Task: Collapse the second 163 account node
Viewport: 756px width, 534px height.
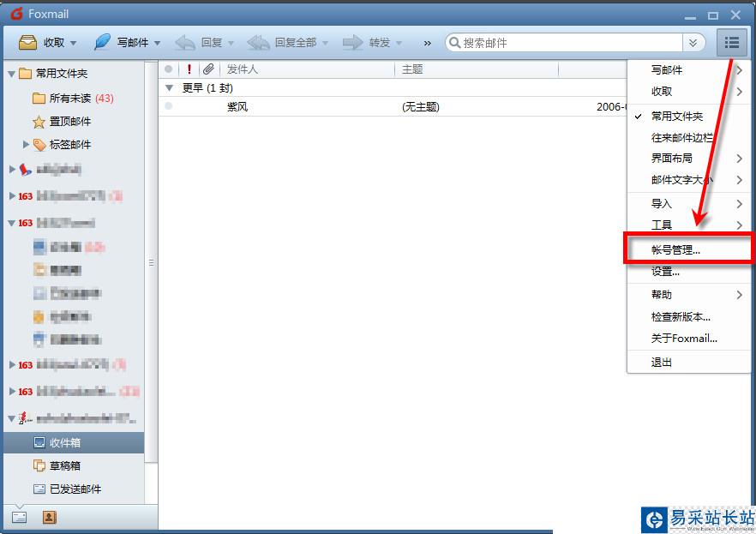Action: tap(12, 223)
